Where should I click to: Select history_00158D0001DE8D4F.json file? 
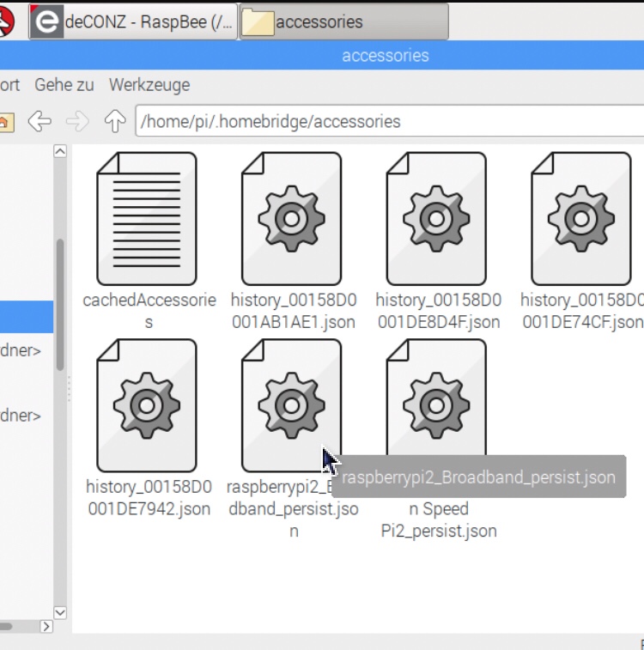pos(437,219)
